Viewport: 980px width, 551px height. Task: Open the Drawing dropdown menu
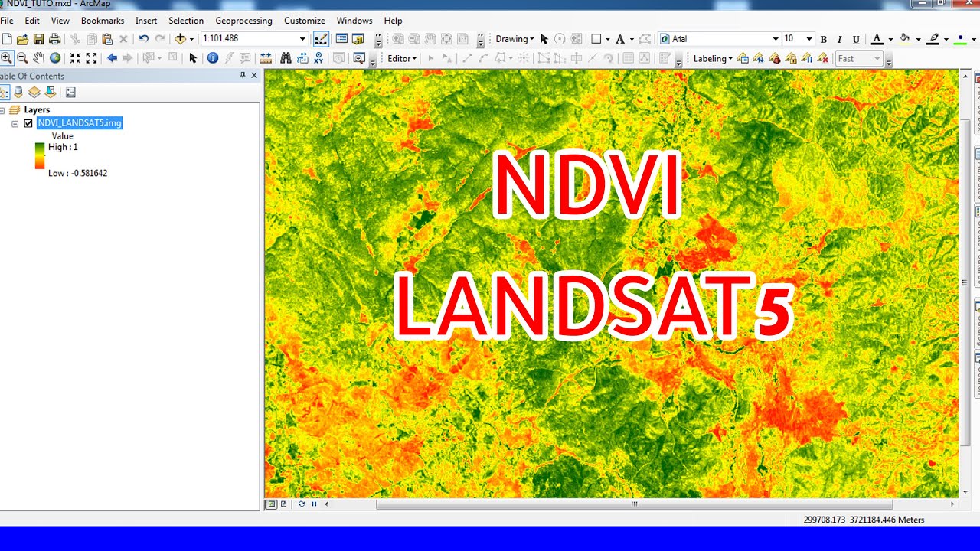[514, 39]
